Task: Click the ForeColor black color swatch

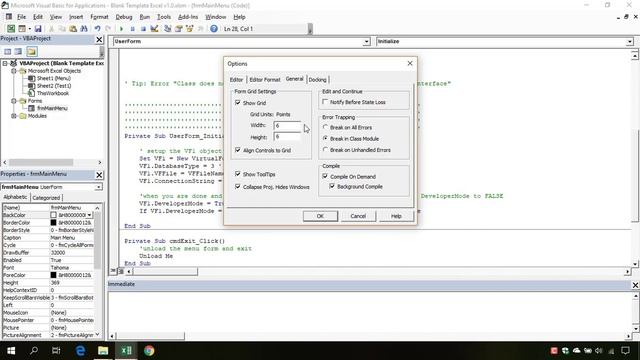Action: coord(53,275)
